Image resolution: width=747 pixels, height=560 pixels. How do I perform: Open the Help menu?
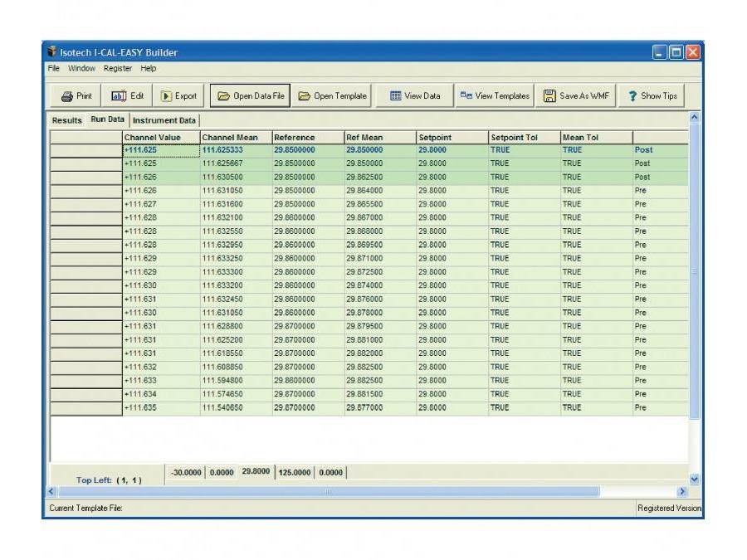[x=149, y=69]
